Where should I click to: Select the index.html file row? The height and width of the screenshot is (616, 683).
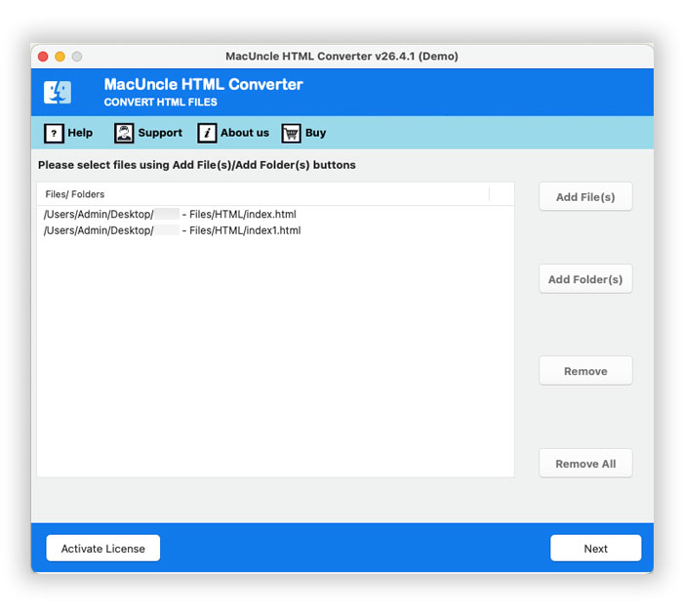pyautogui.click(x=276, y=214)
